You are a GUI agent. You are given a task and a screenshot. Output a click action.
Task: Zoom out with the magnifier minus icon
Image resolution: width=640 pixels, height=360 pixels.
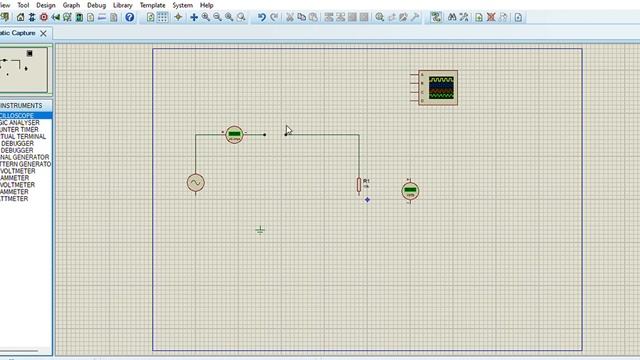218,17
